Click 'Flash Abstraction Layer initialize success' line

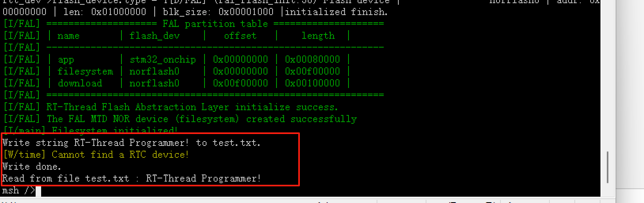point(192,107)
